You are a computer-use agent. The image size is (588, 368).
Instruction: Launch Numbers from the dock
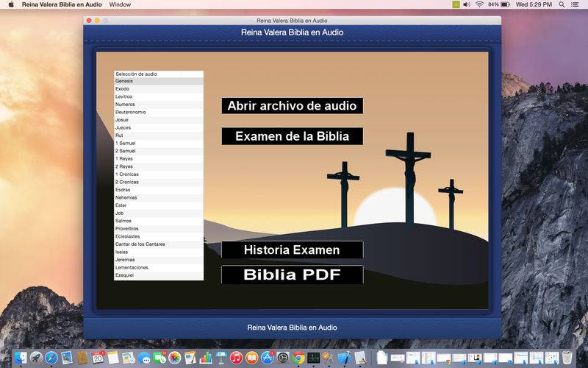pos(206,358)
